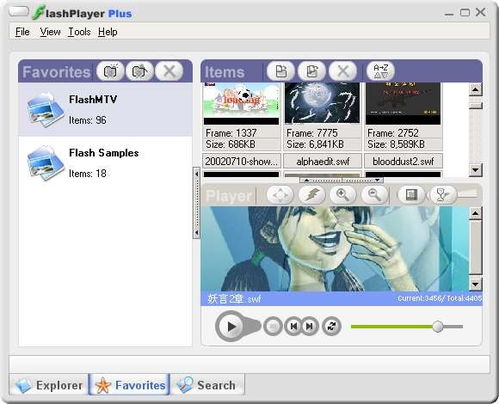The height and width of the screenshot is (404, 499).
Task: Maximize the FlashPlayer Plus window
Action: point(465,13)
